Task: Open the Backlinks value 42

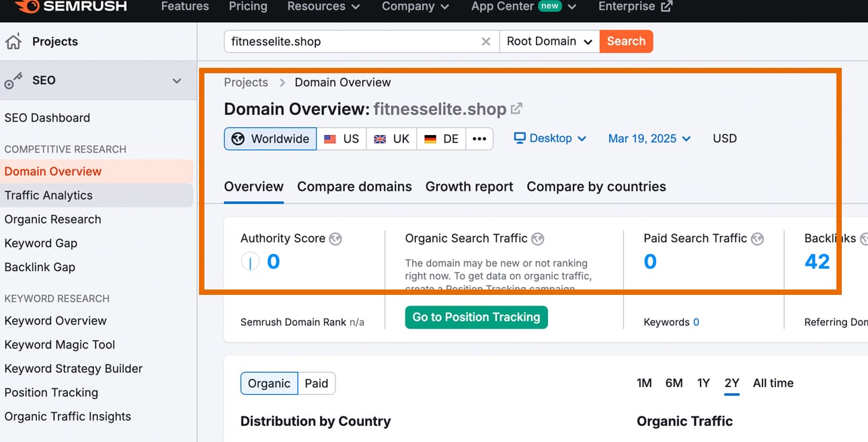Action: [818, 261]
